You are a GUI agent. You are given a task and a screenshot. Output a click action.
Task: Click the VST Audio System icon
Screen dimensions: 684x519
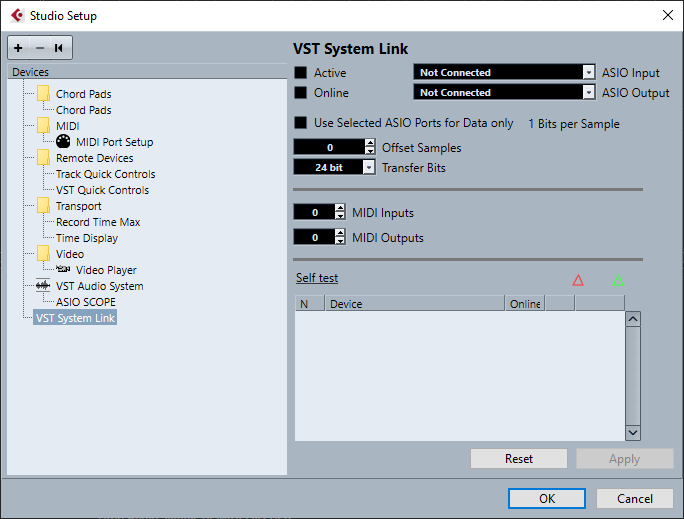[x=42, y=286]
